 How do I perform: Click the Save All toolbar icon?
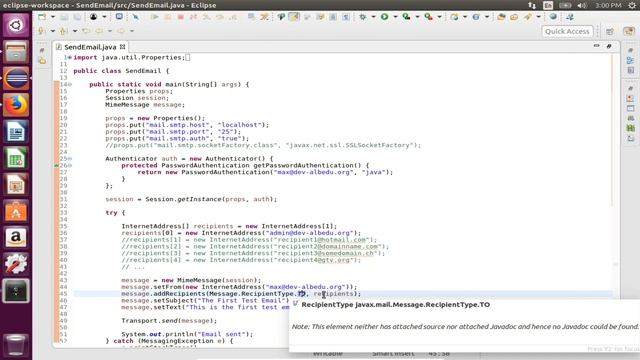pos(77,17)
